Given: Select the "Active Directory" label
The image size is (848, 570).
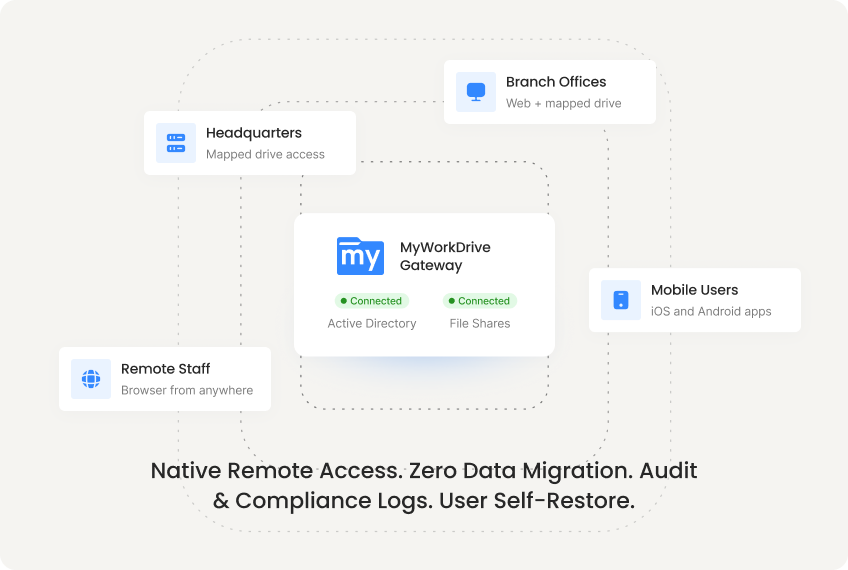Looking at the screenshot, I should click(x=372, y=323).
